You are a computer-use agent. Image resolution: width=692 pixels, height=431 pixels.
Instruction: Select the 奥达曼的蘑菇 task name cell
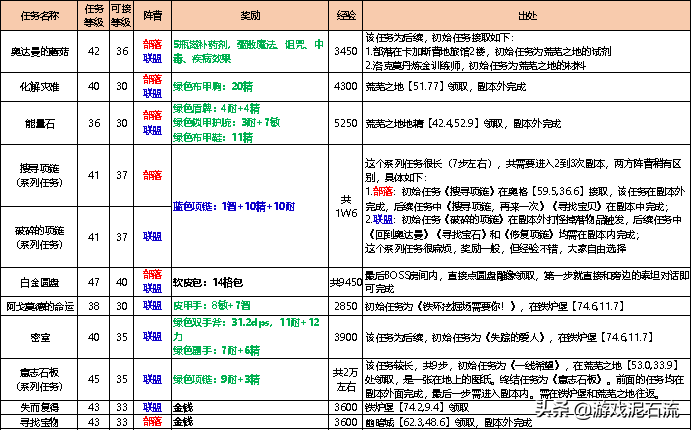pyautogui.click(x=39, y=52)
